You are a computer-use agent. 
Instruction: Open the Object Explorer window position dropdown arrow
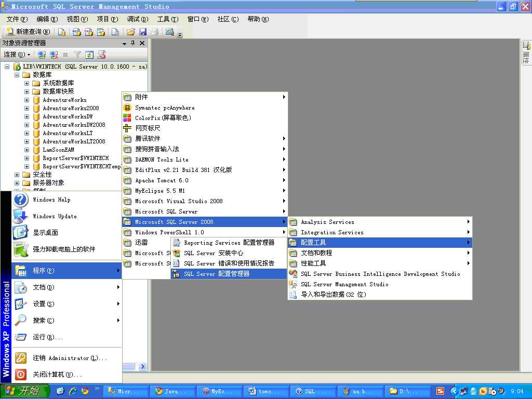[x=124, y=44]
